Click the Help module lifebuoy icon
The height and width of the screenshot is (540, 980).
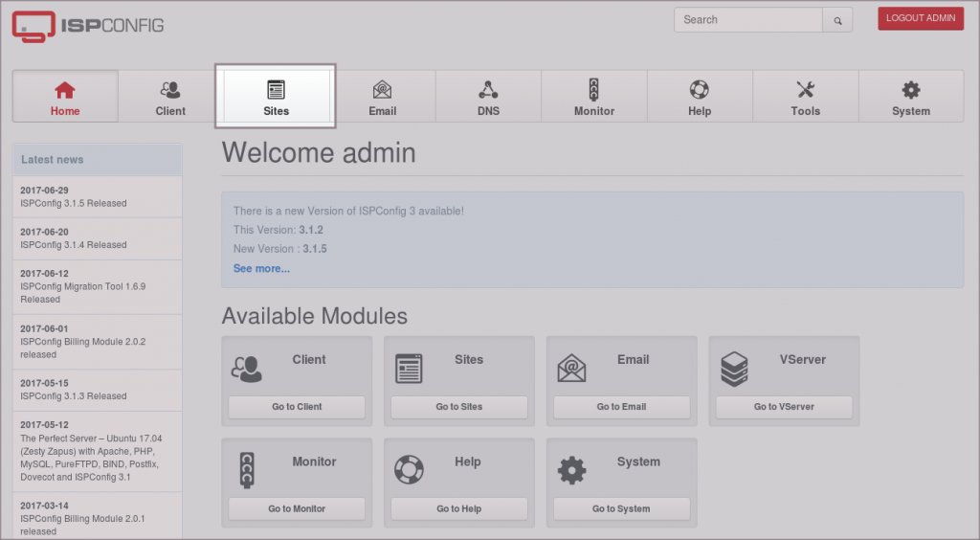click(409, 469)
